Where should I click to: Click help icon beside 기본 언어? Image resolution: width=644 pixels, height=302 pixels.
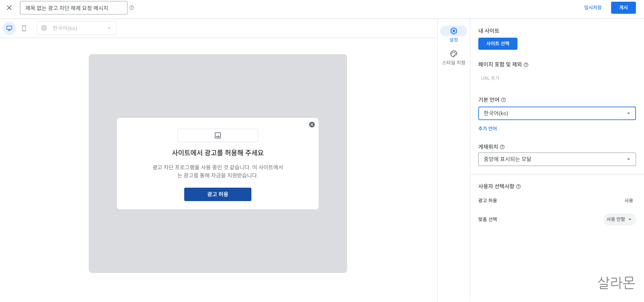tap(503, 100)
